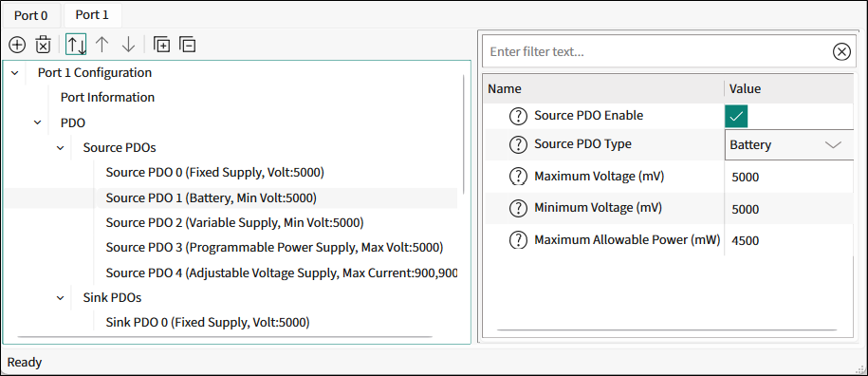Open help for Source PDO Enable
The width and height of the screenshot is (868, 376).
click(x=518, y=116)
